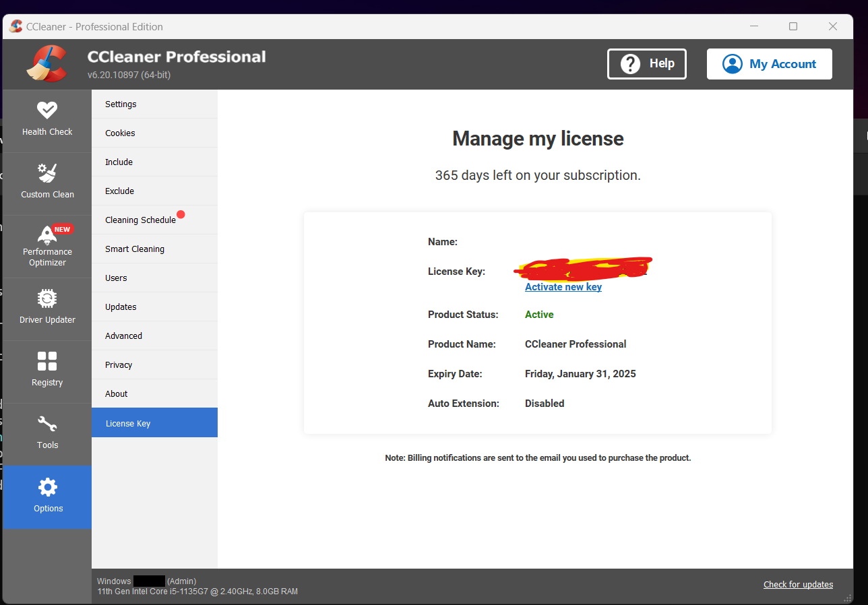Open Performance Optimizer rocket icon
Image resolution: width=868 pixels, height=605 pixels.
tap(47, 234)
